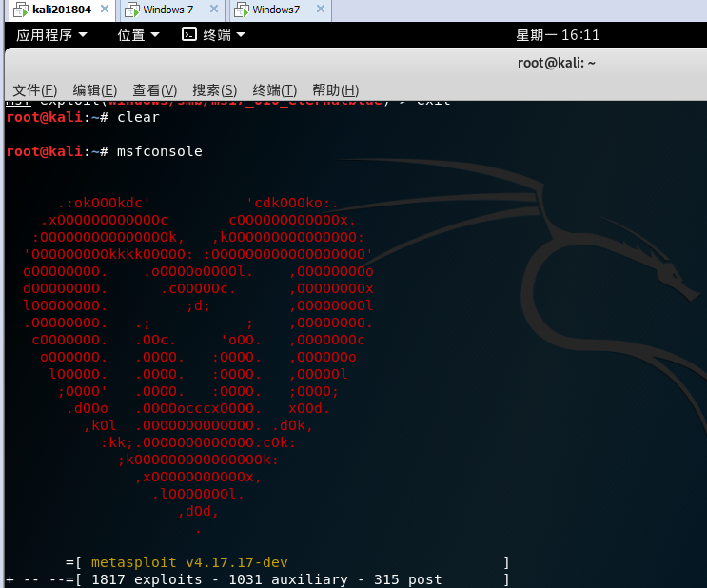The height and width of the screenshot is (588, 707).
Task: Click the terminal icon in the top bar
Action: pos(189,34)
